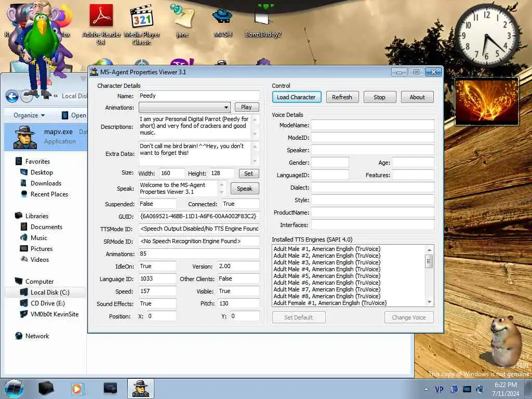Select mapv.exe file in Explorer
Viewport: 532px width, 399px height.
(x=46, y=137)
